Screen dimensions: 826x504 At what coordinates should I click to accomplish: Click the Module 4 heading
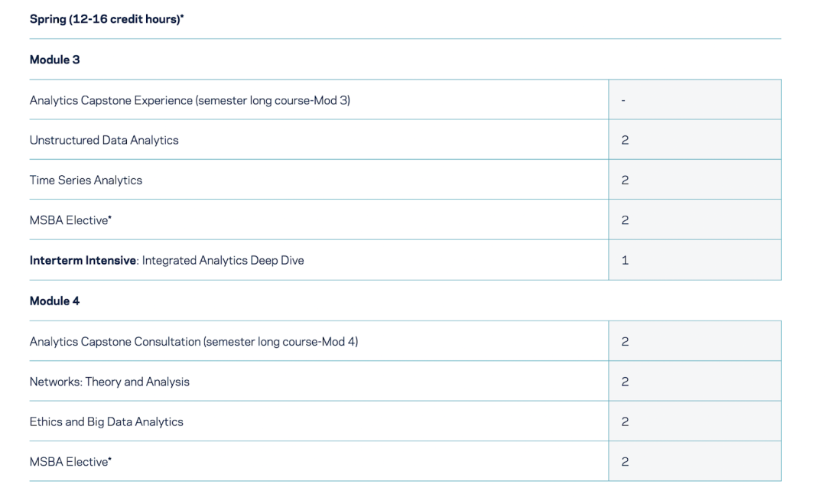coord(54,301)
